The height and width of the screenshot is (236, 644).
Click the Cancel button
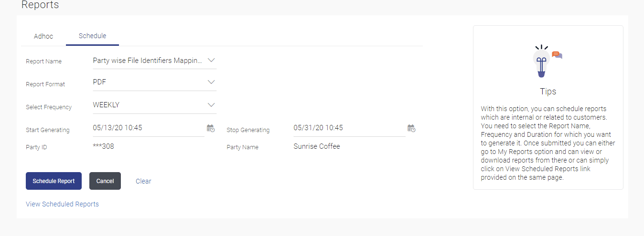pyautogui.click(x=105, y=181)
